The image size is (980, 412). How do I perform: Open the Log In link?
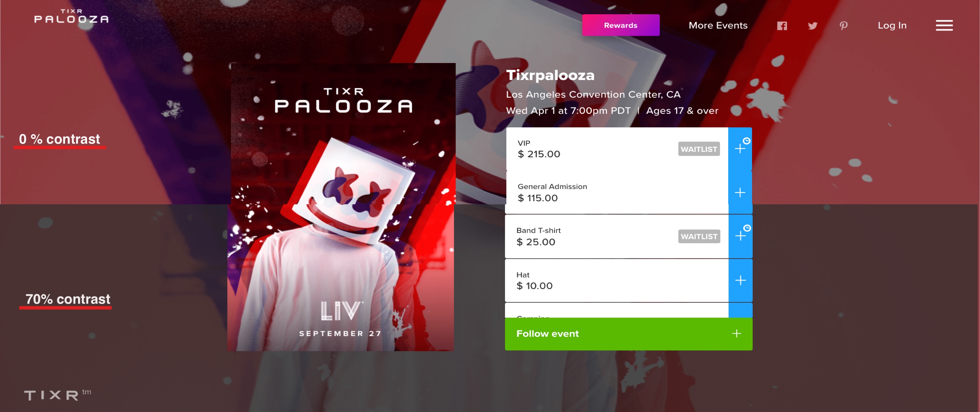tap(892, 26)
